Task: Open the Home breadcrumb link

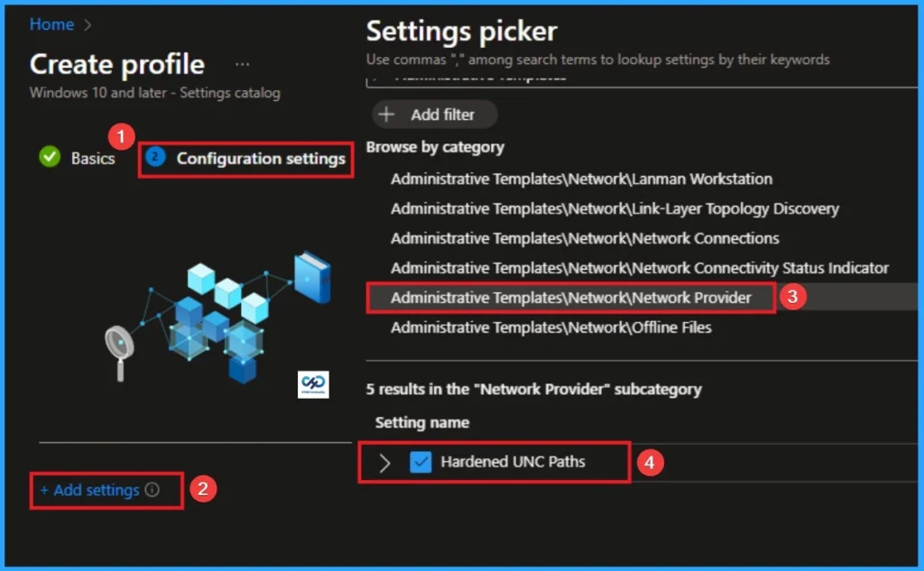Action: click(x=51, y=24)
